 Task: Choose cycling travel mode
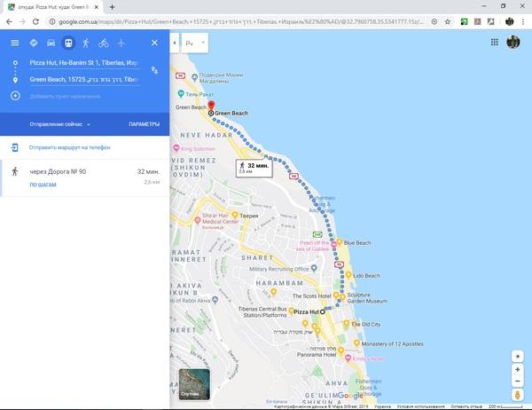pos(104,43)
